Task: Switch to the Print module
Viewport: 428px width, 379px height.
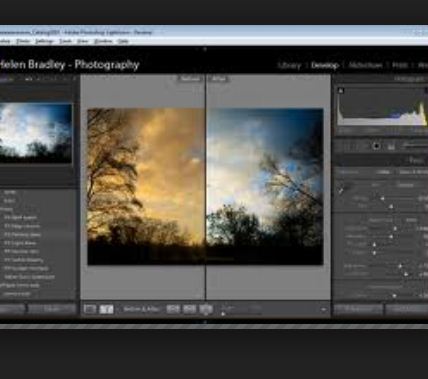Action: coord(400,65)
